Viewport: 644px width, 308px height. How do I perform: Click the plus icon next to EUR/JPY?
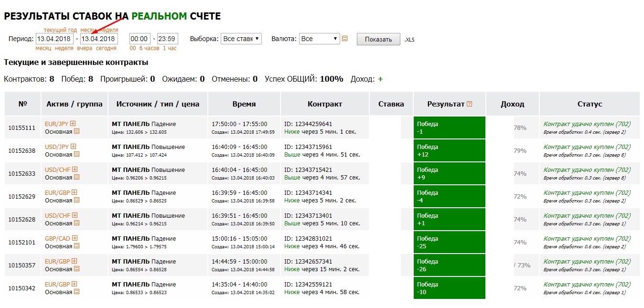tap(73, 124)
